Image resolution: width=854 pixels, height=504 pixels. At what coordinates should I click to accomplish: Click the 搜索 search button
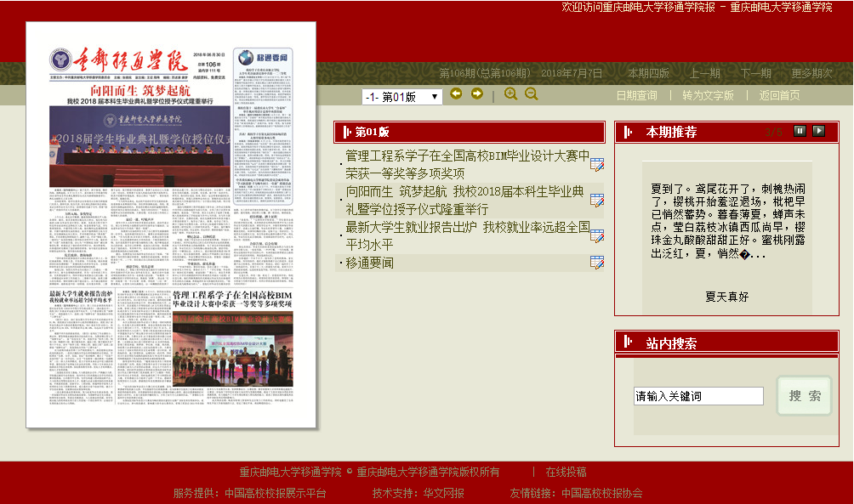coord(804,396)
